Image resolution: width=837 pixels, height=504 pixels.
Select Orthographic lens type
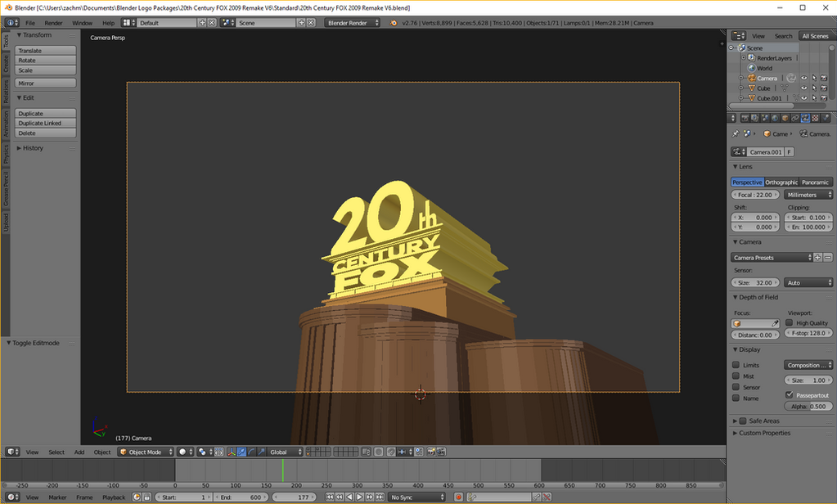pos(781,182)
